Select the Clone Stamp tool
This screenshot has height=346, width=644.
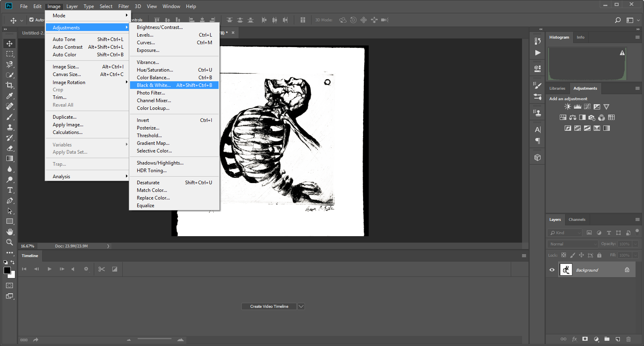click(x=10, y=127)
